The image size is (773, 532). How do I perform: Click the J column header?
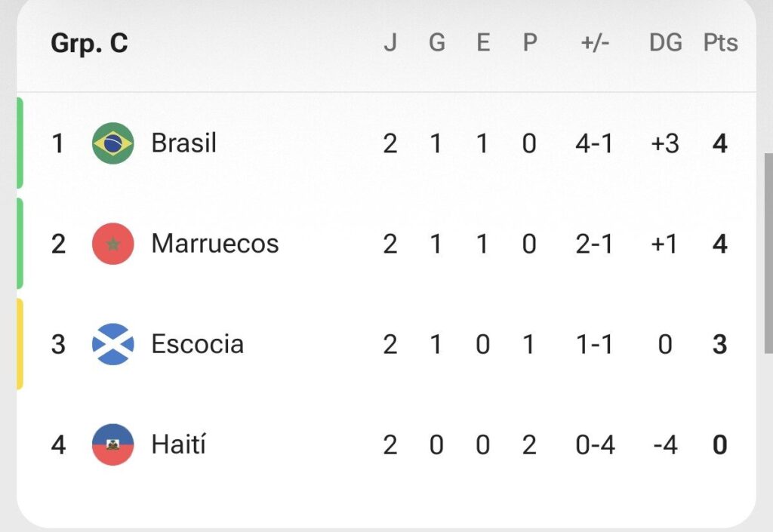coord(390,43)
